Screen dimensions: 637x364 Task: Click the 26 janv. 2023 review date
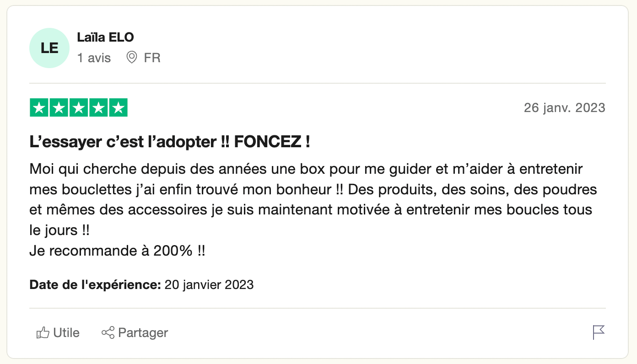click(x=565, y=108)
